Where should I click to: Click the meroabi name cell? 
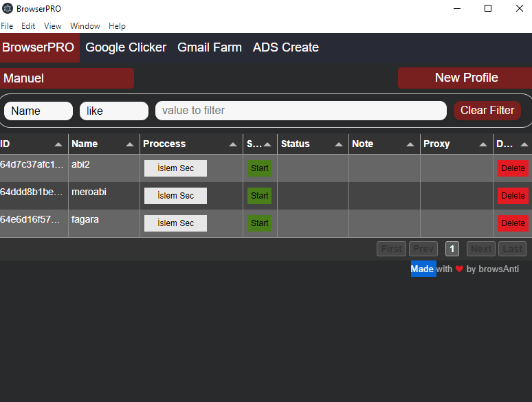tap(104, 196)
